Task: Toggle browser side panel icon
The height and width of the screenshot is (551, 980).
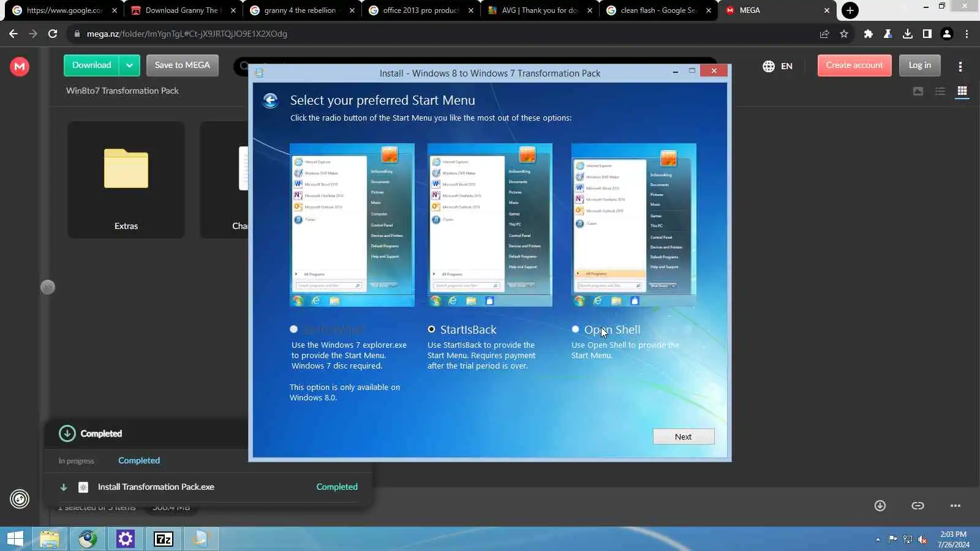Action: coord(927,34)
